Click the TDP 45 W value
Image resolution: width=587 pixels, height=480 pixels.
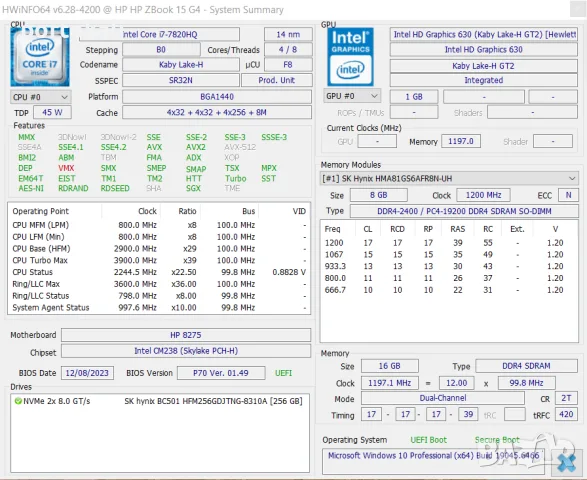pyautogui.click(x=52, y=112)
